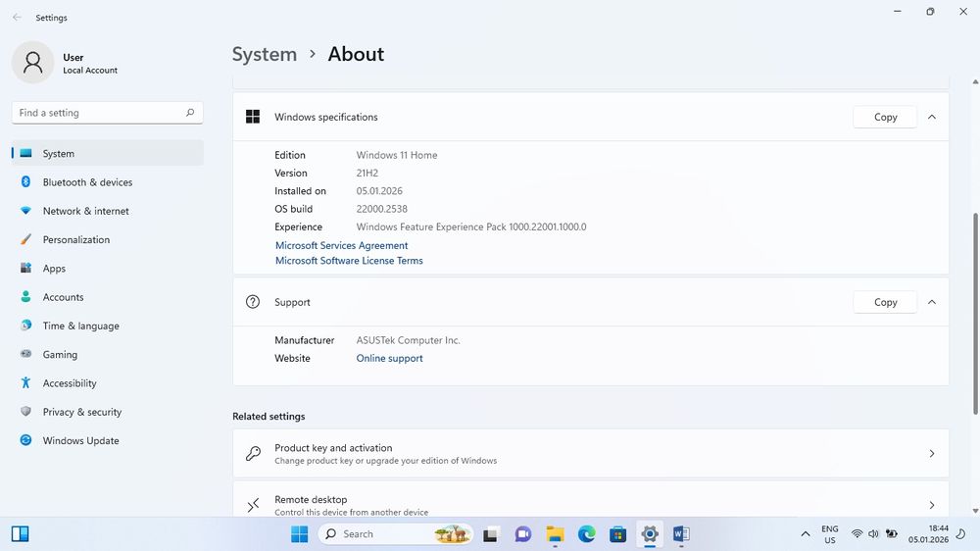Click the chevron on Remote desktop row
980x551 pixels.
pos(932,505)
